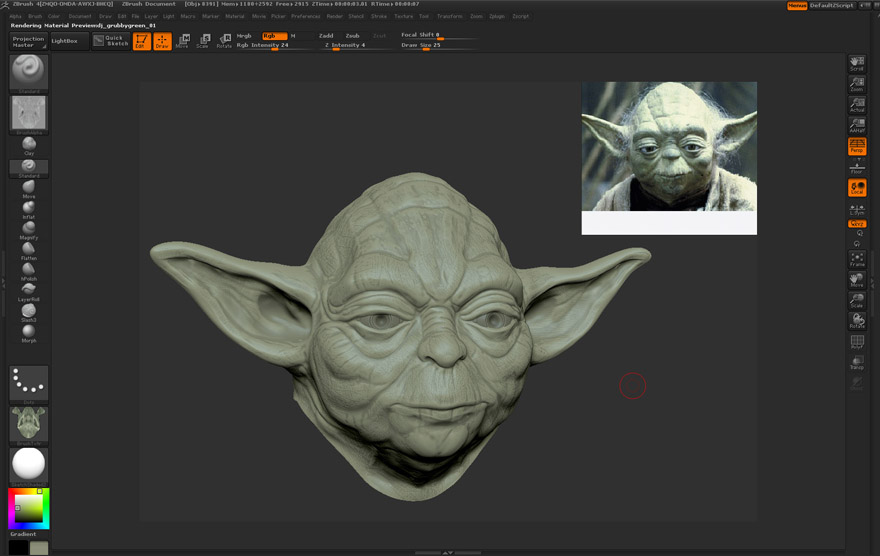The width and height of the screenshot is (880, 556).
Task: Enable the M material channel
Action: point(293,36)
